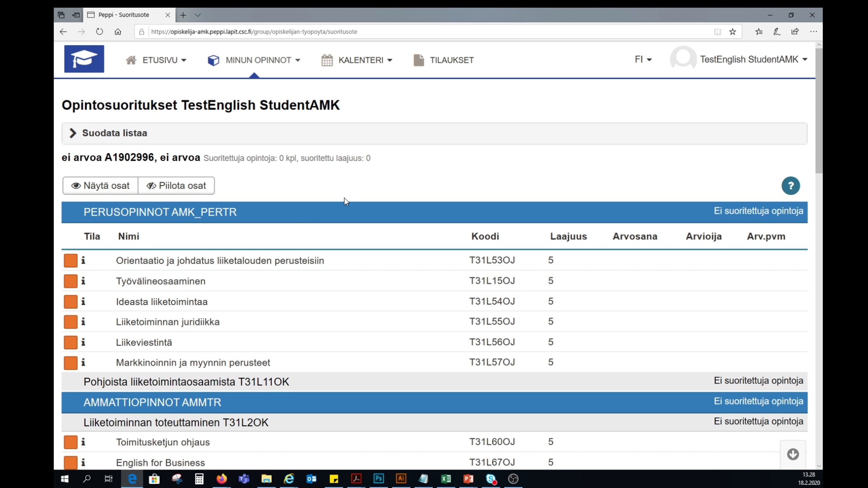
Task: Open the MINUN OPINNOT dropdown menu
Action: [254, 60]
